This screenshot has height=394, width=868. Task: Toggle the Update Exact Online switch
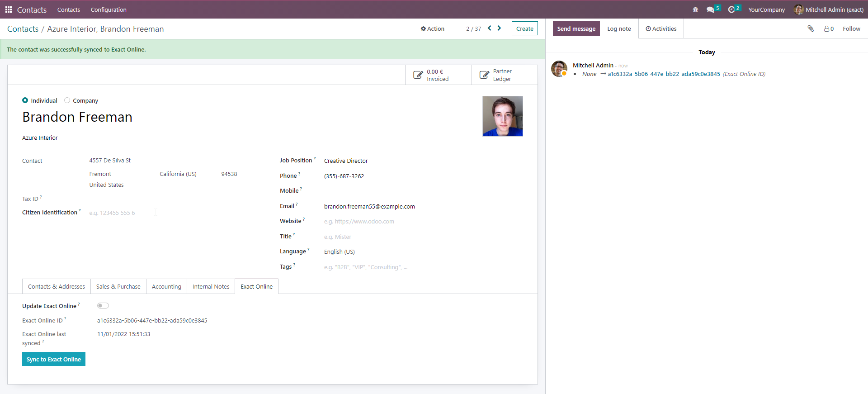103,306
